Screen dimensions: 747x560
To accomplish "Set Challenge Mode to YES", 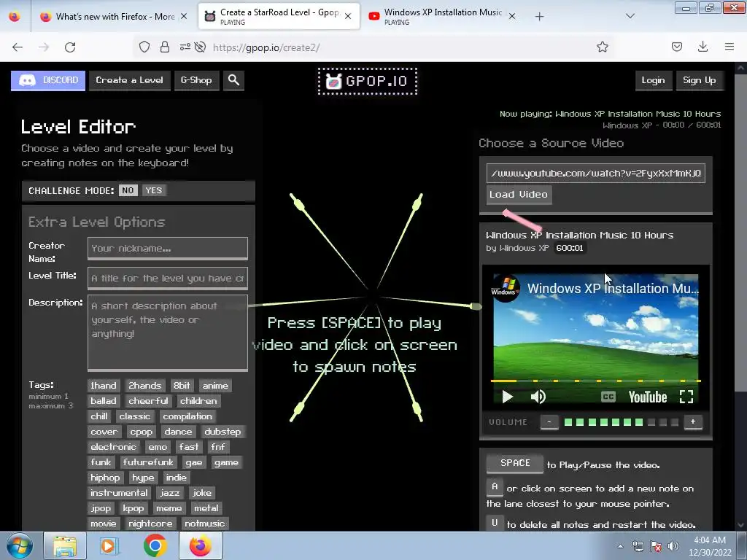I will click(153, 190).
